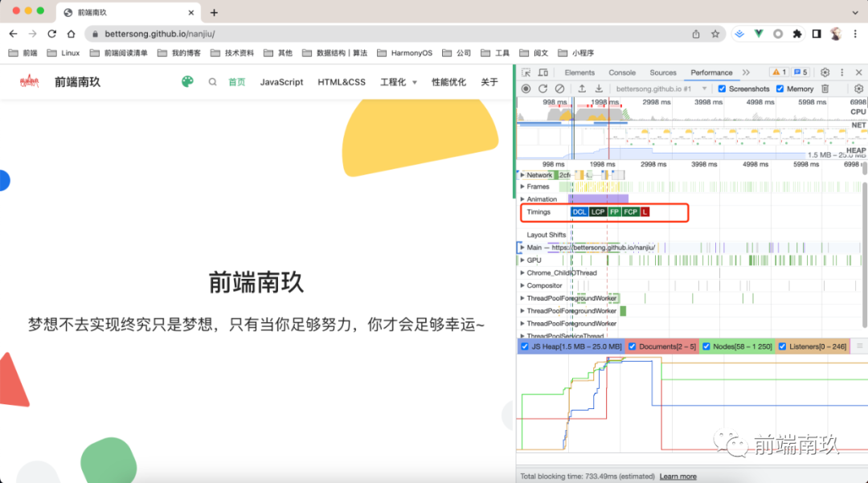
Task: Open DevTools three-dot customize menu
Action: click(842, 72)
